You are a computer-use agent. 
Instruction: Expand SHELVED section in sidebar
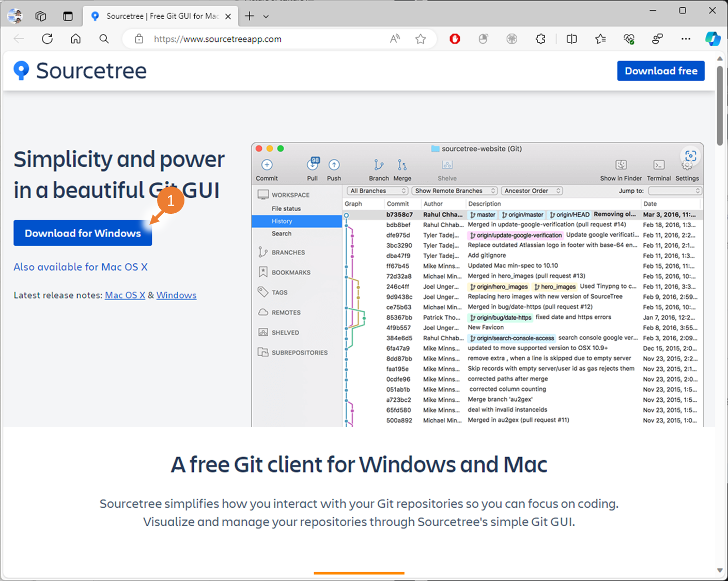pyautogui.click(x=278, y=333)
